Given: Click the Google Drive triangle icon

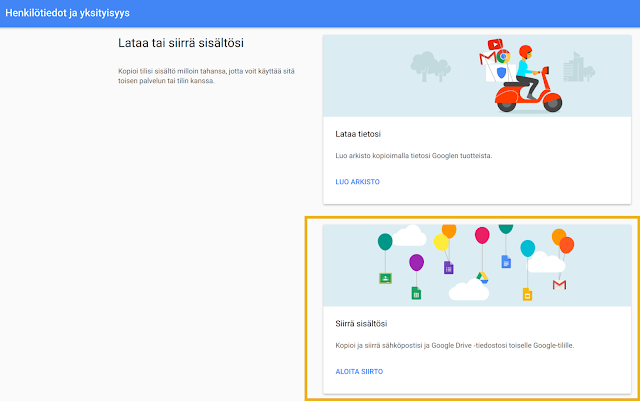Looking at the screenshot, I should pos(481,277).
